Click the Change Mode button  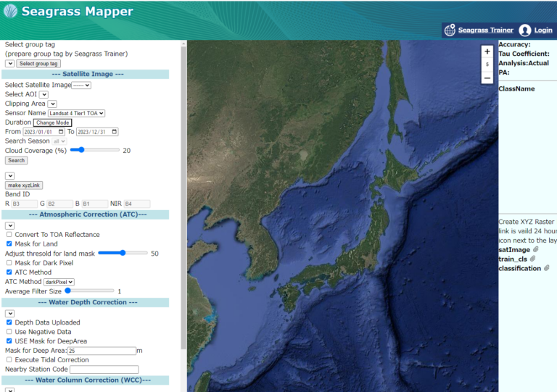point(52,122)
